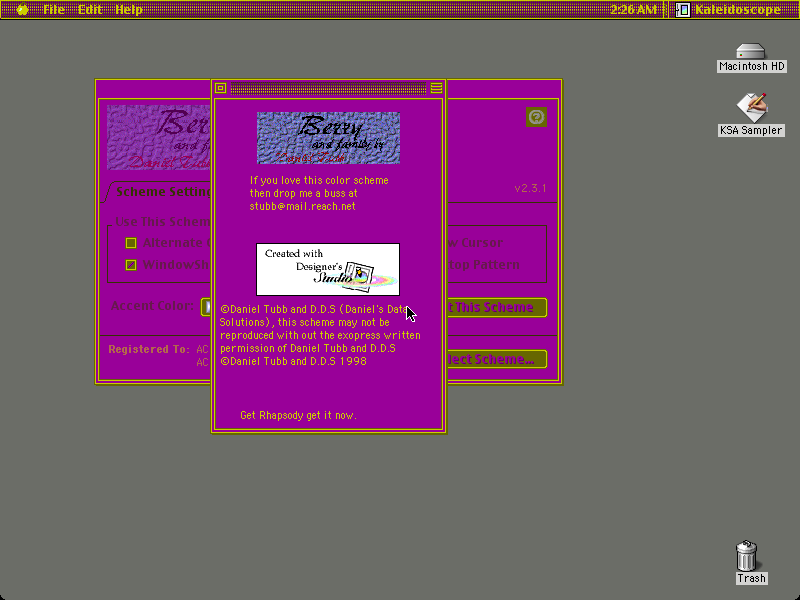Click the about window's close box
This screenshot has height=600, width=800.
[220, 88]
